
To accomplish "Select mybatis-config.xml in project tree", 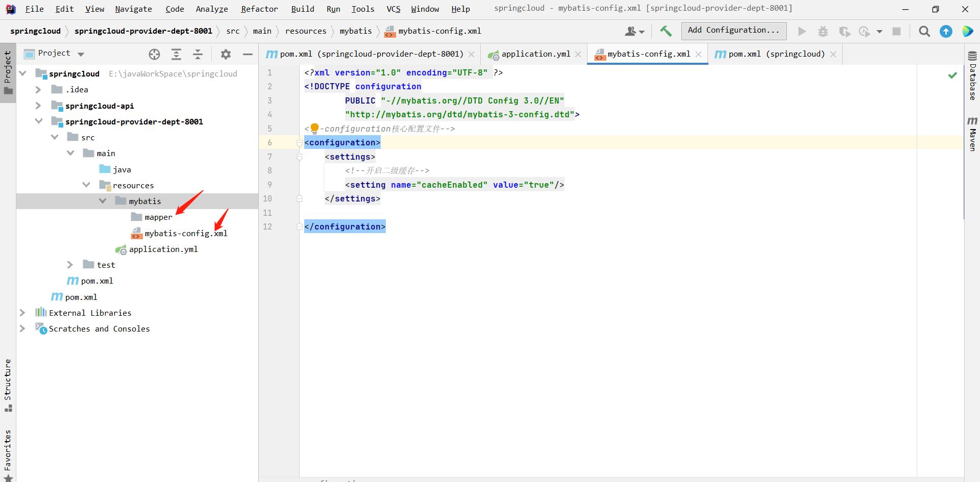I will (x=186, y=233).
